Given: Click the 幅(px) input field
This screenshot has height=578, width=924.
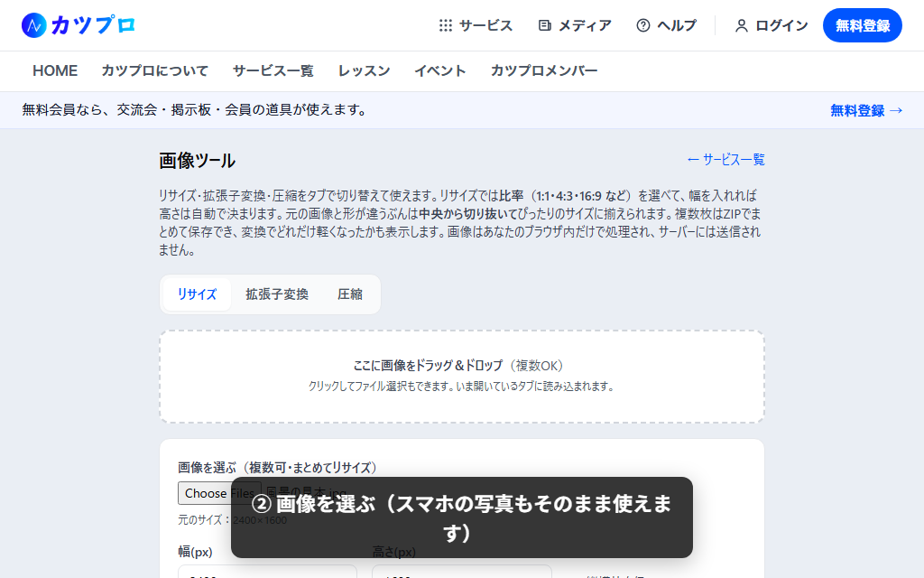Looking at the screenshot, I should 267,572.
